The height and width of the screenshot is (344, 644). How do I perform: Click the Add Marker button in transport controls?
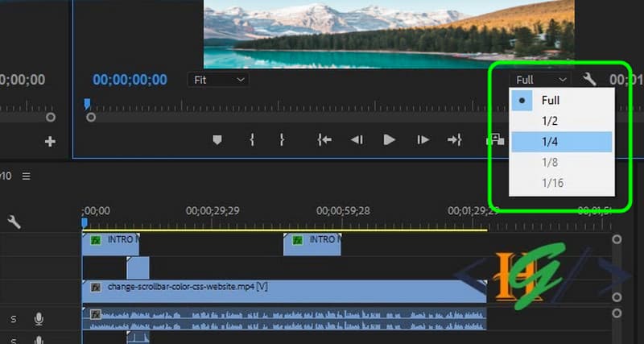tap(217, 140)
